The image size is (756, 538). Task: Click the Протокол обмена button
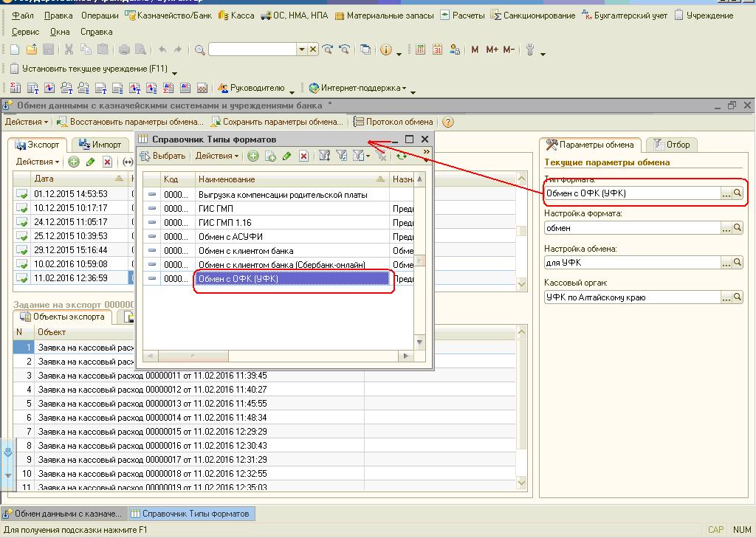click(x=394, y=122)
